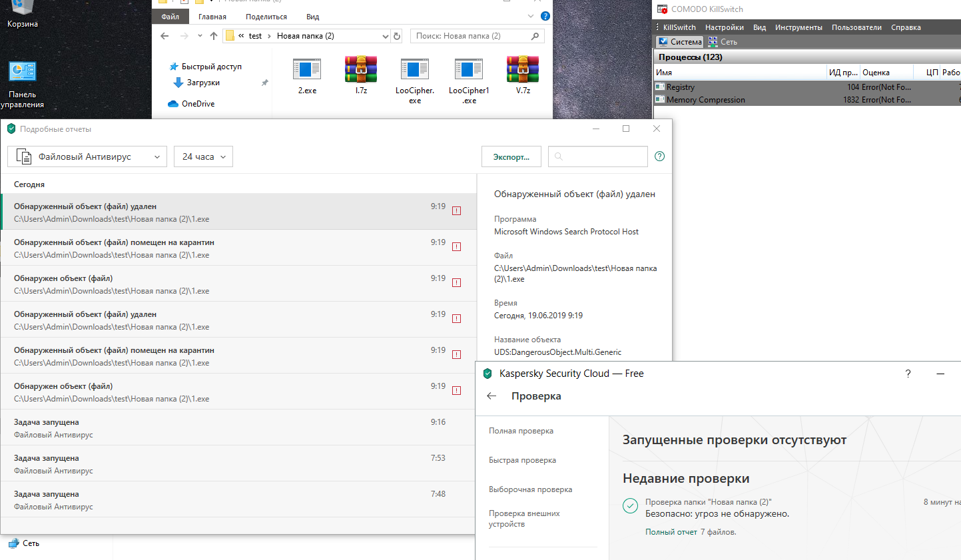The image size is (961, 560).
Task: Open the Вид ribbon tab in Explorer
Action: click(x=313, y=17)
